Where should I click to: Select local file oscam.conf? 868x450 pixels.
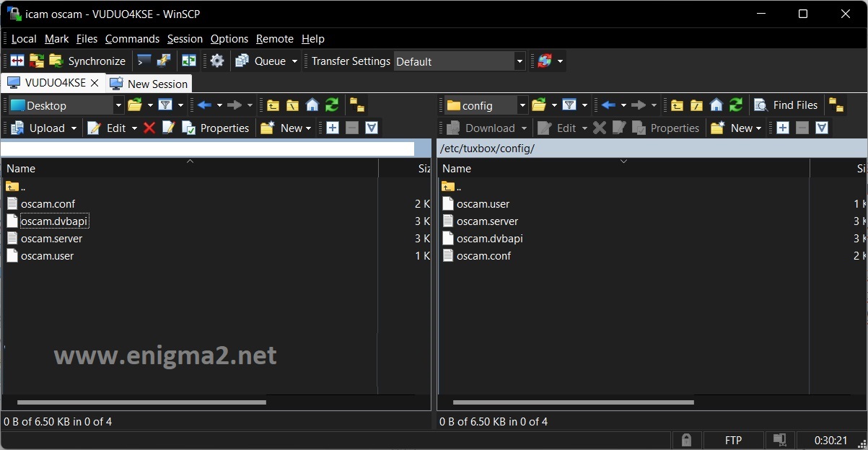tap(48, 204)
